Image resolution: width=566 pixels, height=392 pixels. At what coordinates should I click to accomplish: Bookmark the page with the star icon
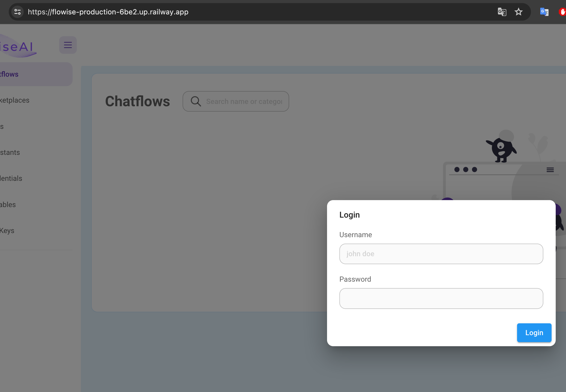tap(518, 12)
